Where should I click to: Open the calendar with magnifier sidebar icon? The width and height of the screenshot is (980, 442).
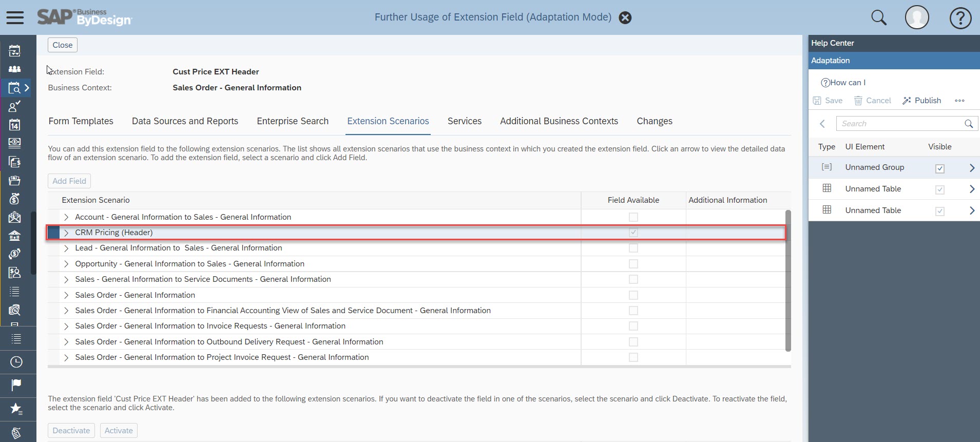point(14,88)
